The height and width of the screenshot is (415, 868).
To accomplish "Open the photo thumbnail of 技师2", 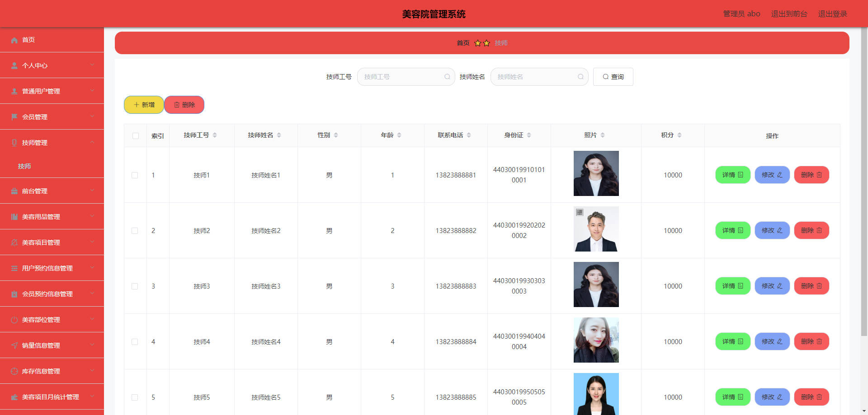I will pos(596,229).
